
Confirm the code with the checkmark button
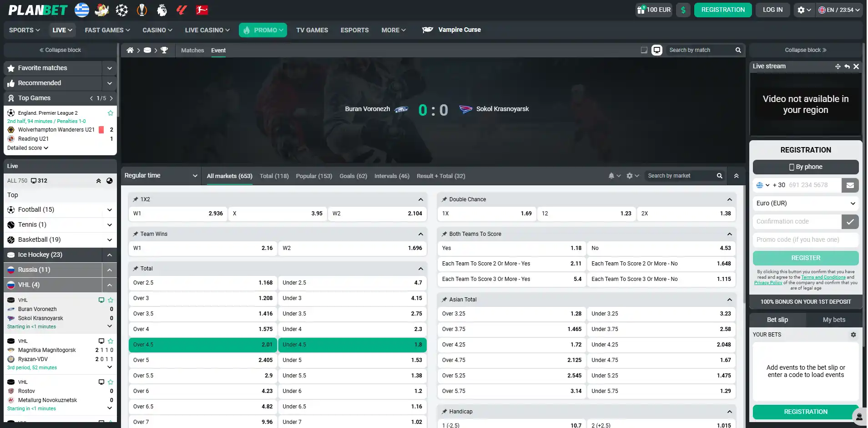tap(850, 222)
